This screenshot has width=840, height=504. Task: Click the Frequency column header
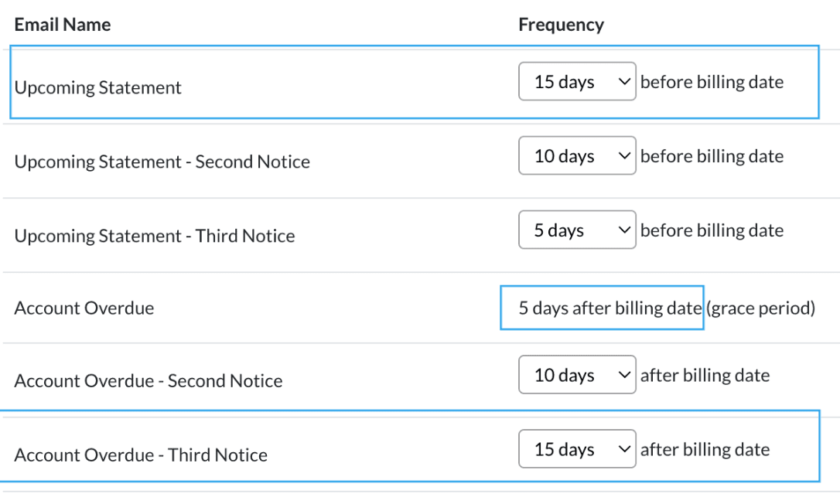click(x=561, y=25)
